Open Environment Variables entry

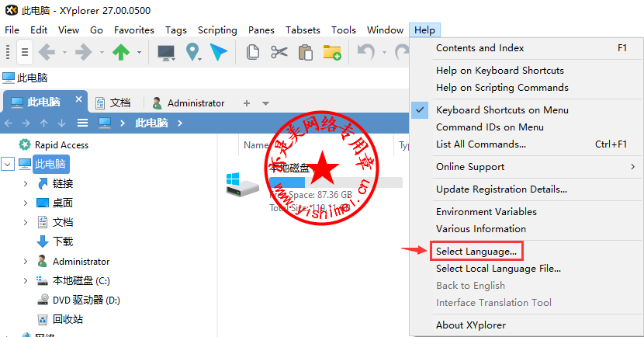coord(486,212)
